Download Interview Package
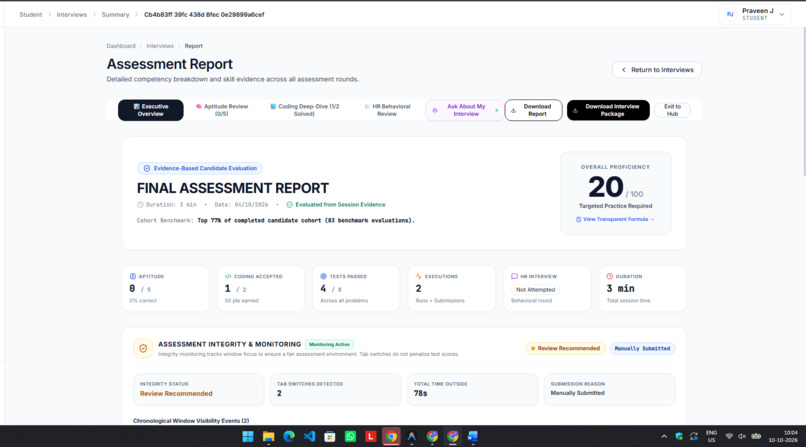Screen dimensions: 806x447 (608, 110)
